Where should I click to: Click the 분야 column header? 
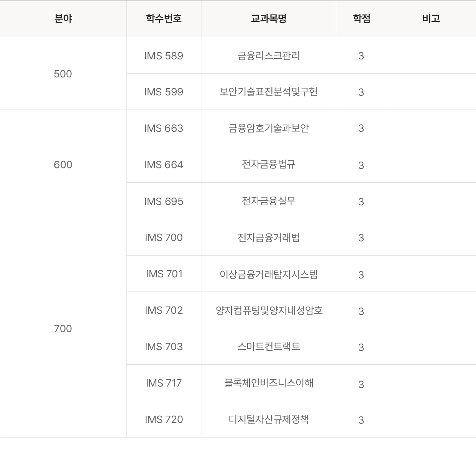tap(63, 18)
